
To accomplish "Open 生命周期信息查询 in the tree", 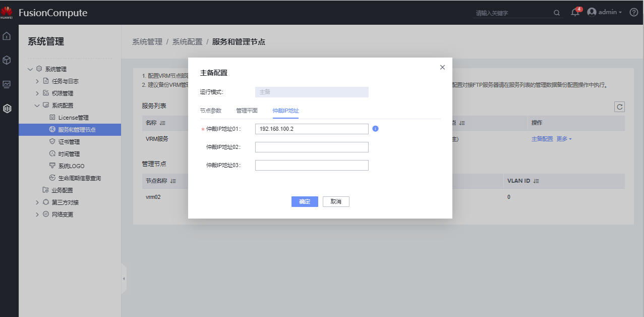I will pyautogui.click(x=79, y=178).
